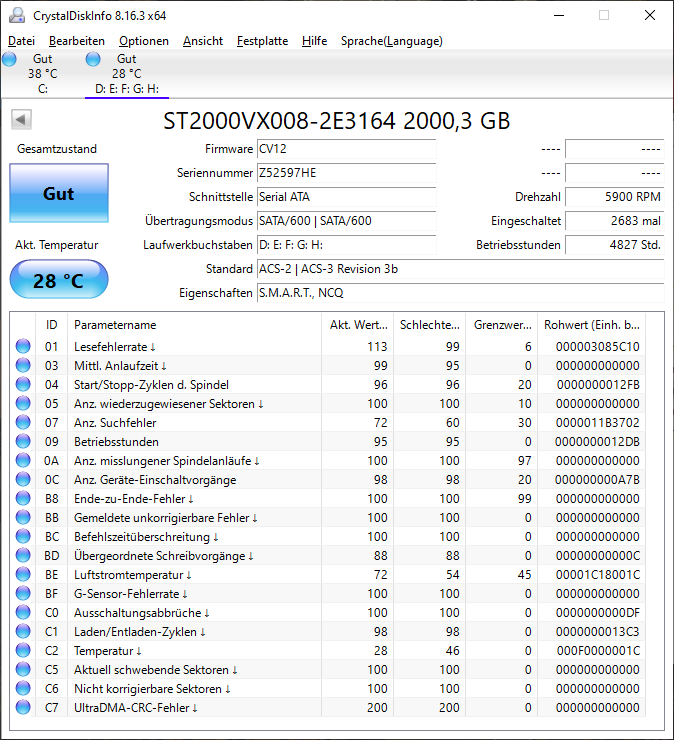Click the status orb for Mittl. Anlaufzeit row
This screenshot has width=674, height=740.
pos(23,365)
